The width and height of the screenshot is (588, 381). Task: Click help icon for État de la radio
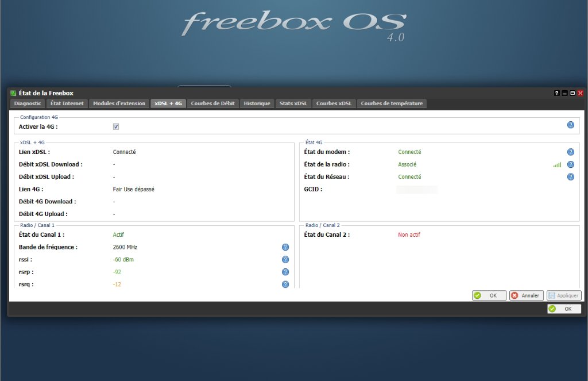pos(570,164)
